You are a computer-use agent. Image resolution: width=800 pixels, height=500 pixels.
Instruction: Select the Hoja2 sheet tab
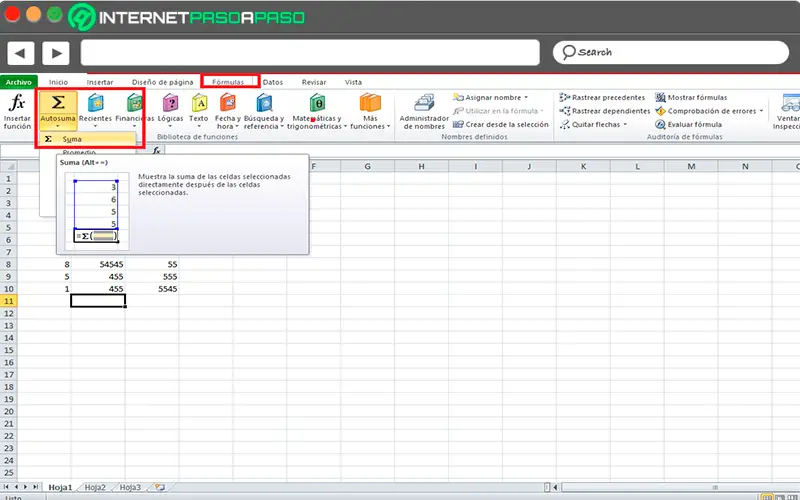[95, 487]
